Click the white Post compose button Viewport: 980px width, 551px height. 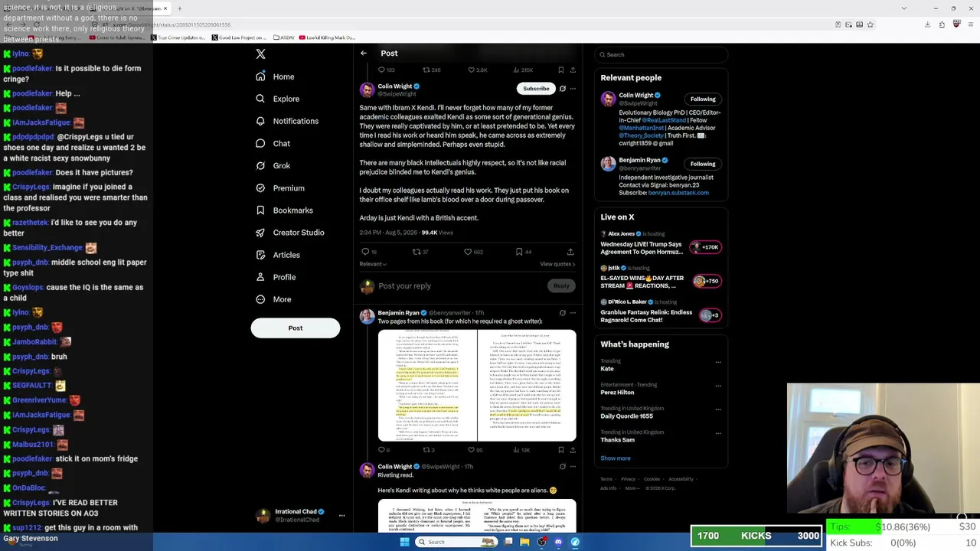[296, 328]
